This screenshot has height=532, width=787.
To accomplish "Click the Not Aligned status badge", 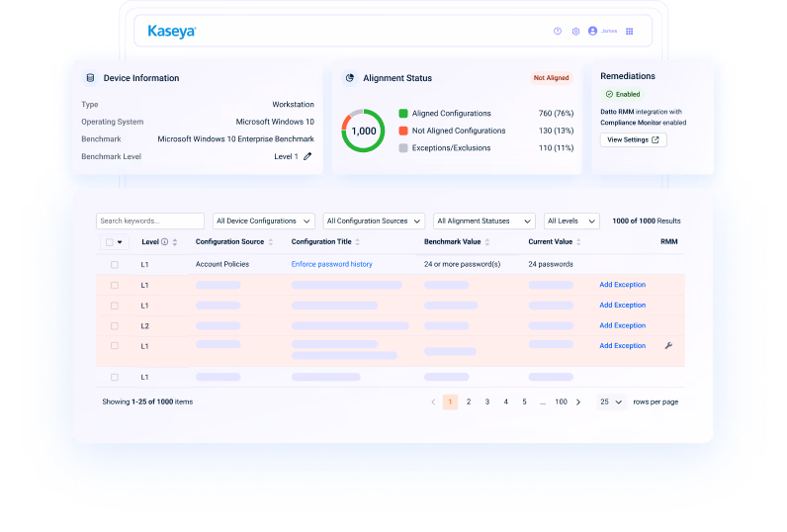I will tap(551, 78).
